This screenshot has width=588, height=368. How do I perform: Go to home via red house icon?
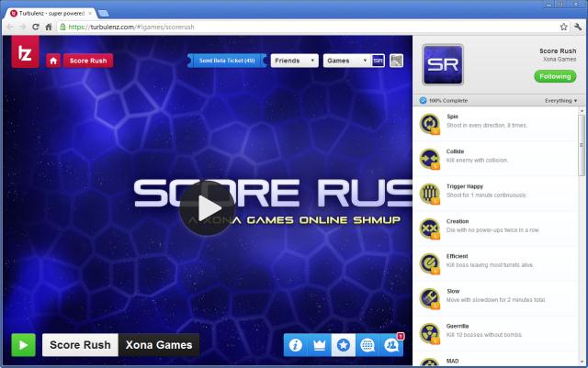pos(53,61)
